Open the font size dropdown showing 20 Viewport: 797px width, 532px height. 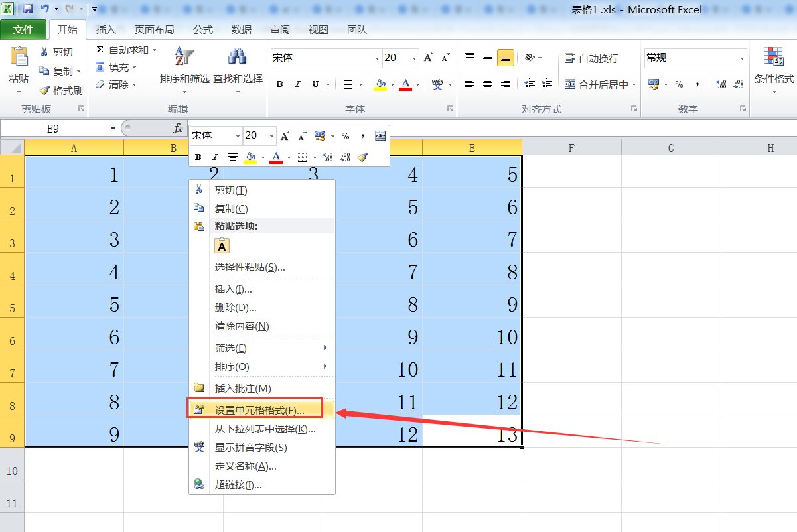[x=413, y=58]
